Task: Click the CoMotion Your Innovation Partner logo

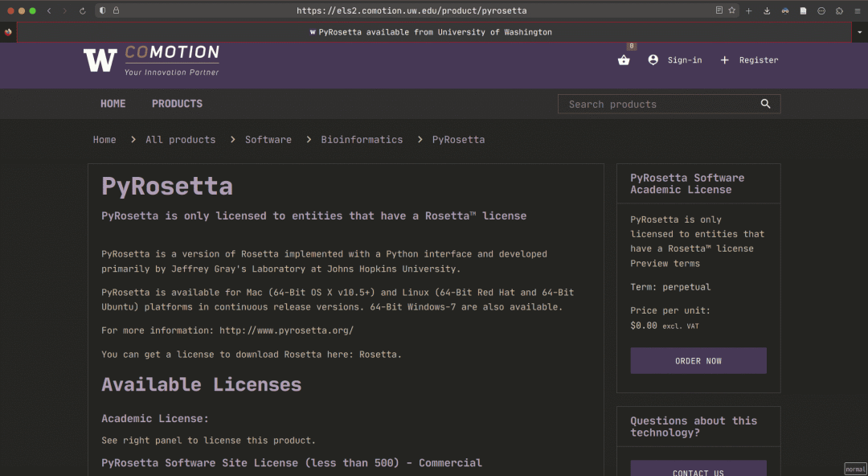Action: click(172, 60)
